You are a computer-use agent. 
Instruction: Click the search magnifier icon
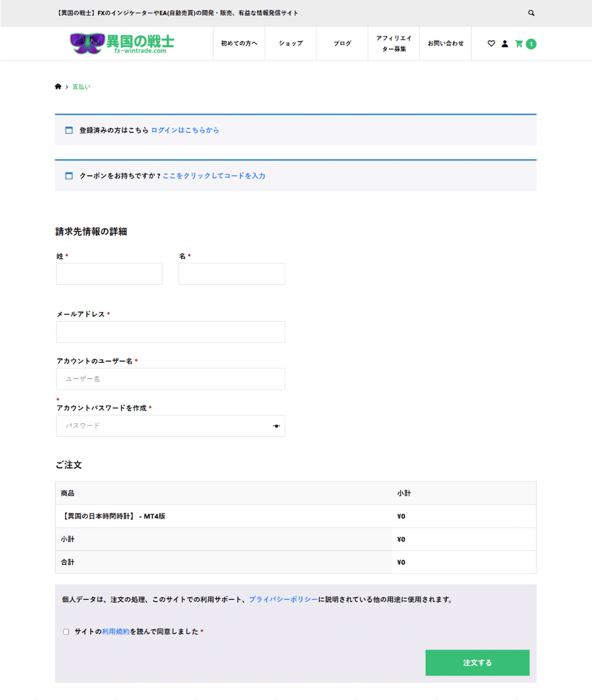531,13
